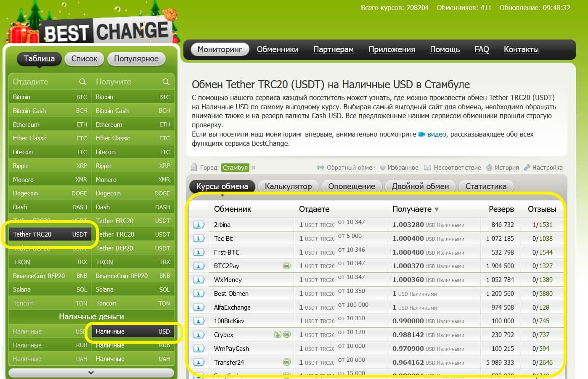Select Ripple XRP in Получите column
The height and width of the screenshot is (379, 588).
pyautogui.click(x=132, y=166)
